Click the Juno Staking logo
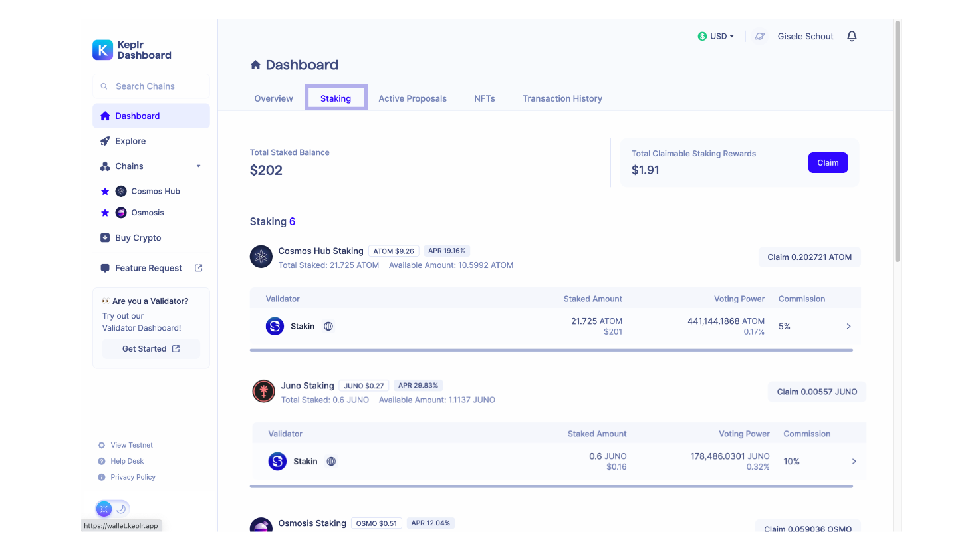 click(x=264, y=391)
